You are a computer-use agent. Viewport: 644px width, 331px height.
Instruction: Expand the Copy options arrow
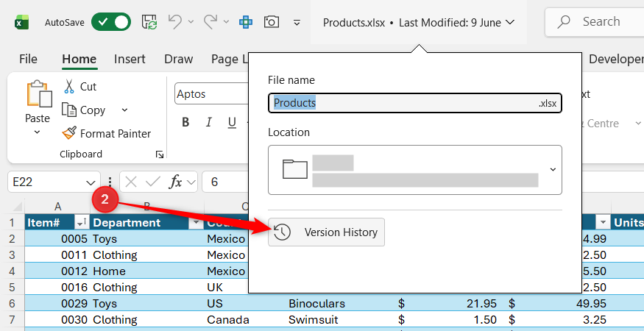(124, 110)
